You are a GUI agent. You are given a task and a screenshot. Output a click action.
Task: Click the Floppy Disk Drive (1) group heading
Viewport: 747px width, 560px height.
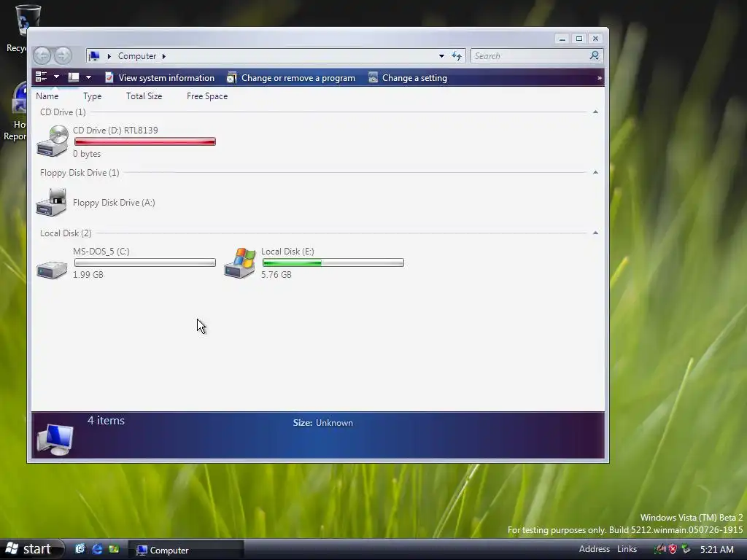click(x=80, y=173)
